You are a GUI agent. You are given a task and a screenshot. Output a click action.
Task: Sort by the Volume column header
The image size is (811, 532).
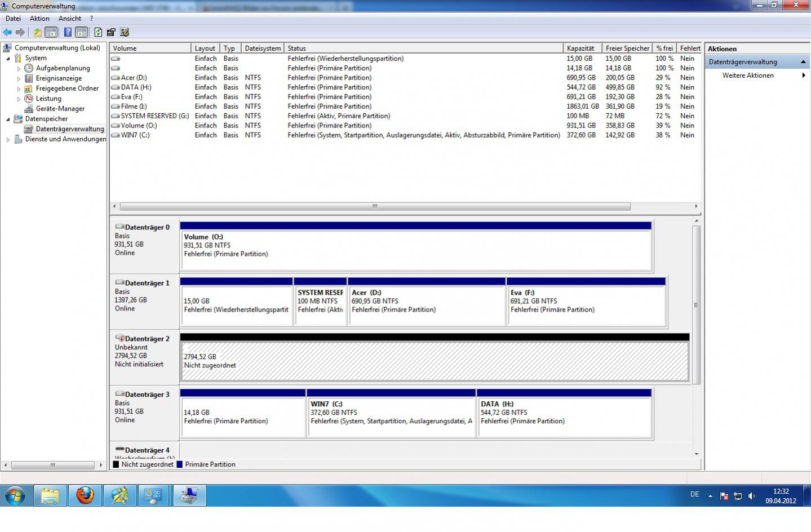150,48
